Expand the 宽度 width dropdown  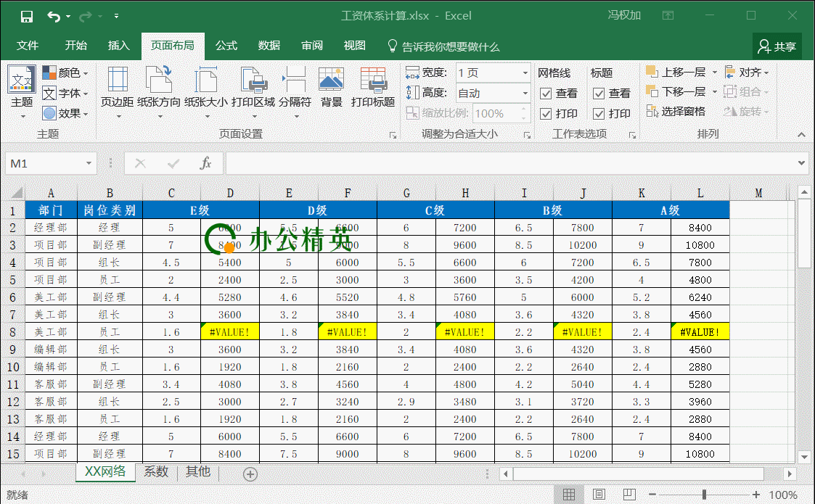[x=525, y=73]
